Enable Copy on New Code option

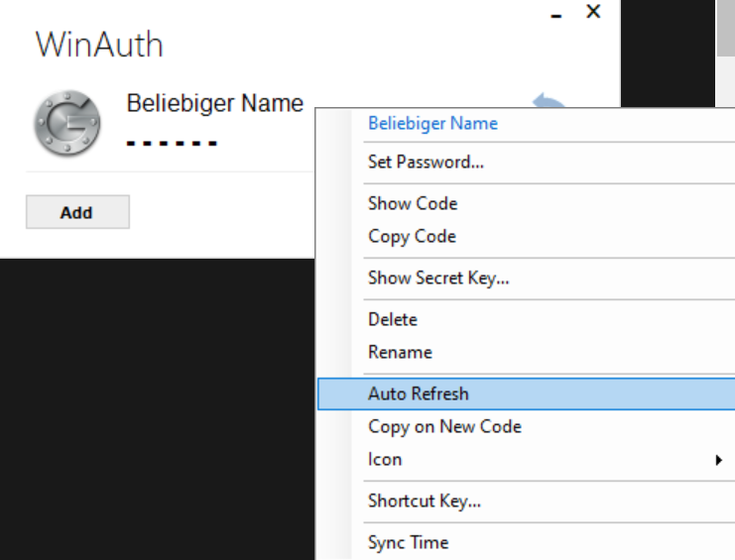click(x=443, y=426)
